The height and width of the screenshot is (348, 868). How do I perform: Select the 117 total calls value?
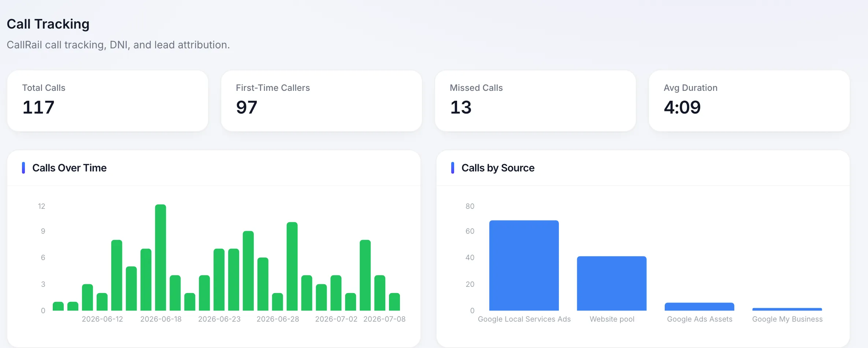pos(38,107)
